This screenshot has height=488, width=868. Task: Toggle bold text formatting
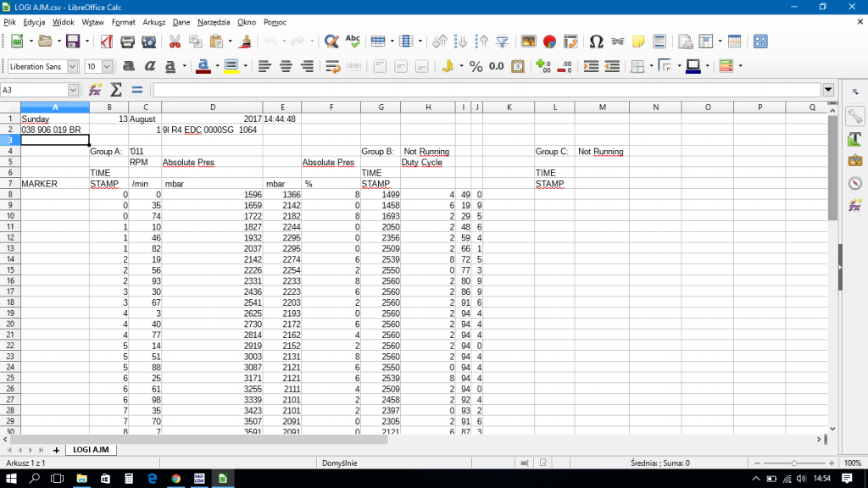coord(129,66)
